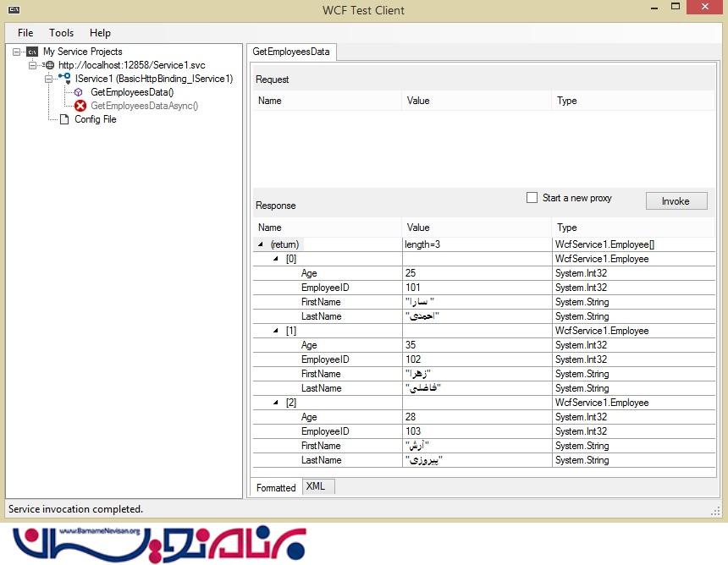Open the Tools menu
This screenshot has width=728, height=565.
[61, 33]
